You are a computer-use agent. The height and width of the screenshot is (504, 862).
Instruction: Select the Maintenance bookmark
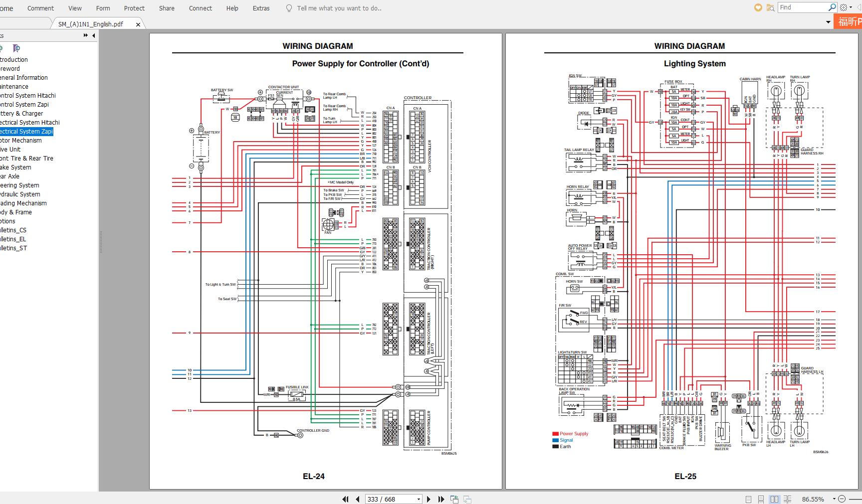pyautogui.click(x=14, y=87)
